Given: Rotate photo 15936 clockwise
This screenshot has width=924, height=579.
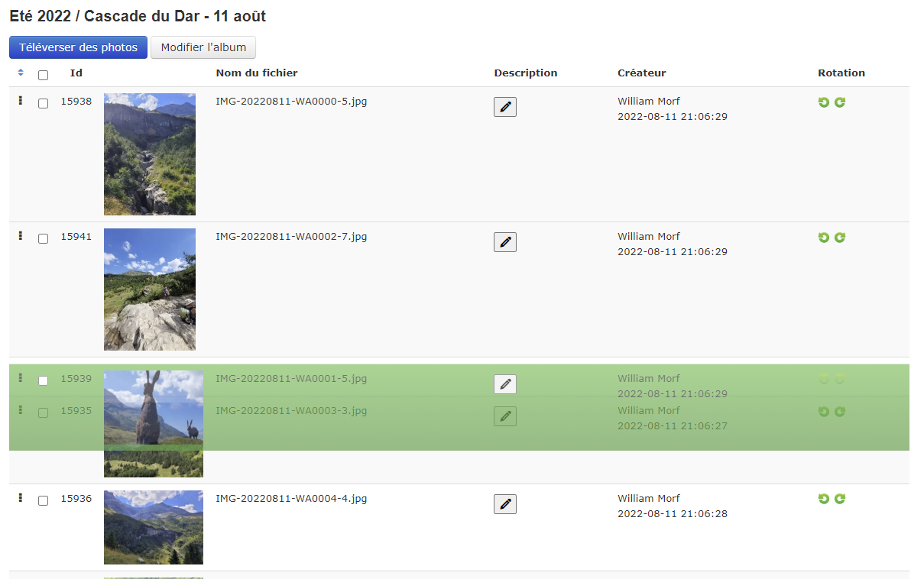Looking at the screenshot, I should [x=840, y=499].
